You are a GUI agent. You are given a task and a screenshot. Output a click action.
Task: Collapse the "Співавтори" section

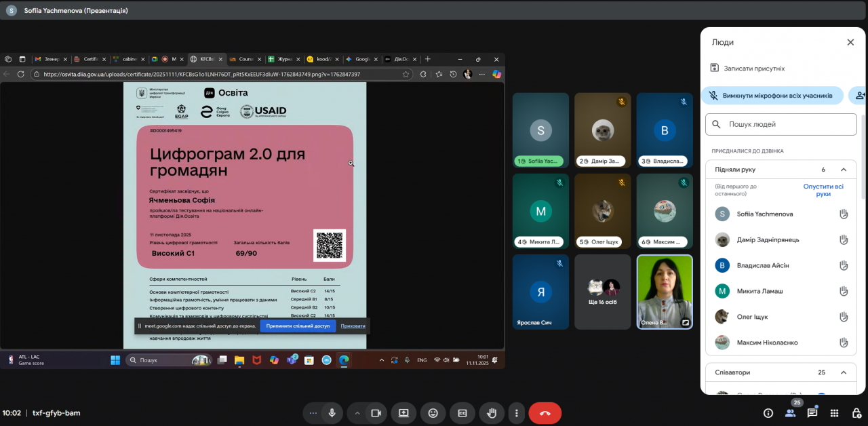844,372
